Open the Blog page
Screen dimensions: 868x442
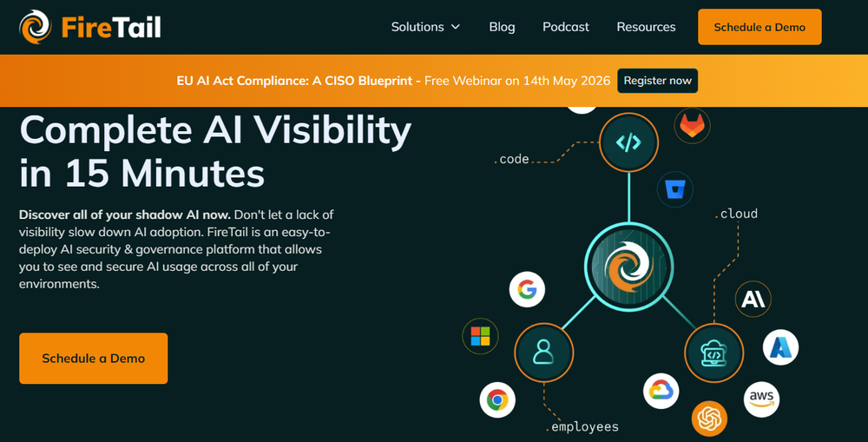(x=502, y=27)
